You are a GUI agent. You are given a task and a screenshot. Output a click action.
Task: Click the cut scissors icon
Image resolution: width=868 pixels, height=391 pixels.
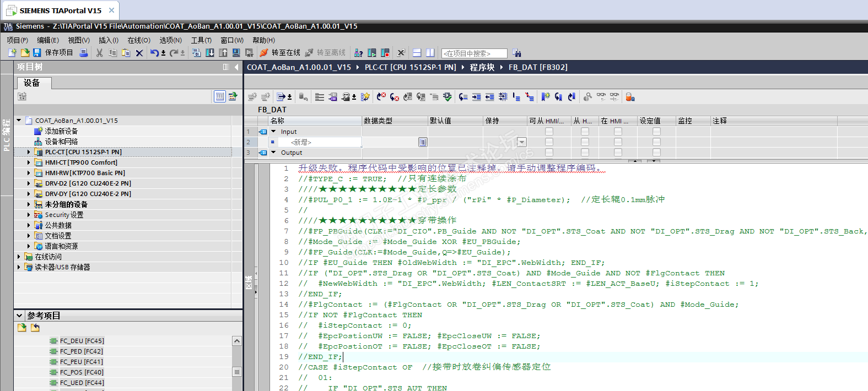99,53
